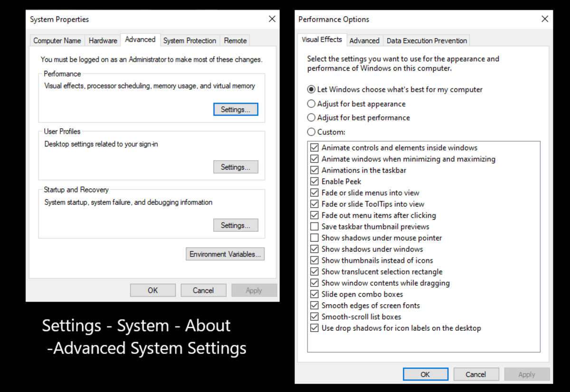Enable Save taskbar thumbnail previews

pos(314,226)
